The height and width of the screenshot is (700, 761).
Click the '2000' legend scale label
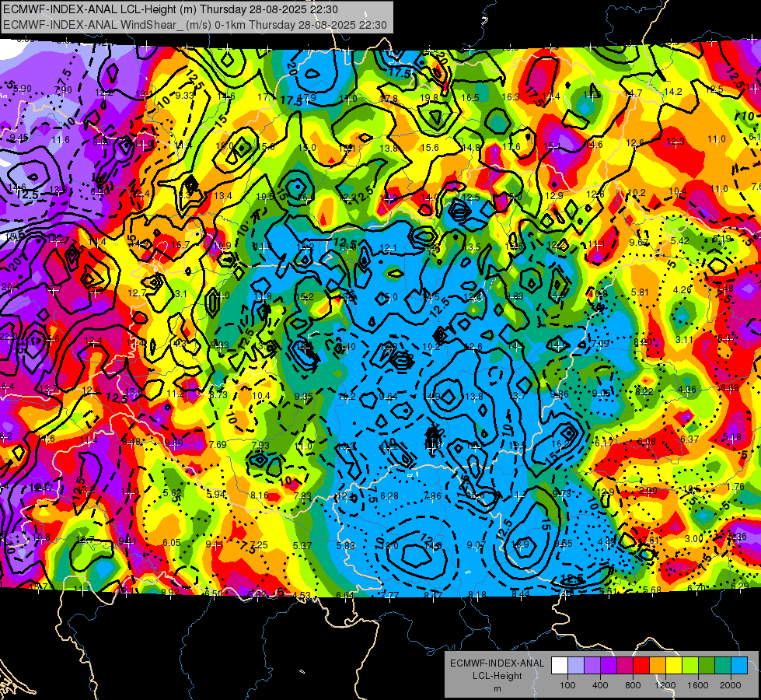point(731,685)
